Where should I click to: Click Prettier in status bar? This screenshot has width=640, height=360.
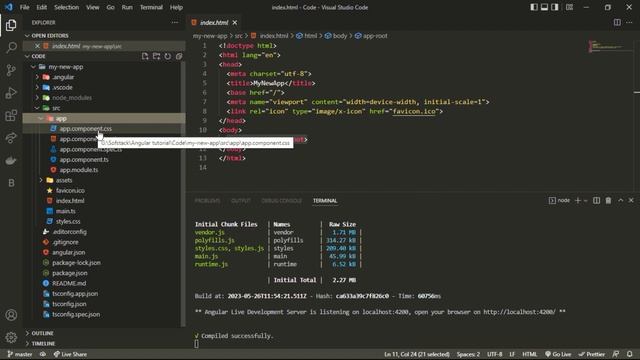click(x=592, y=354)
